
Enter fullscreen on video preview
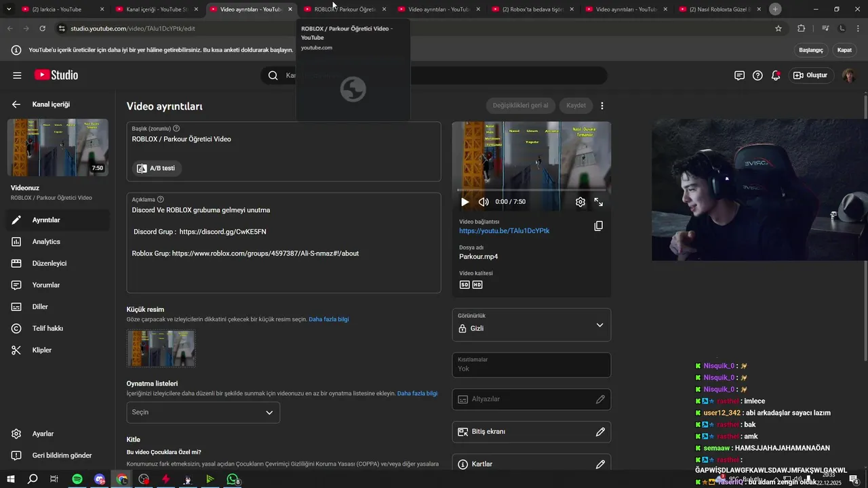599,202
